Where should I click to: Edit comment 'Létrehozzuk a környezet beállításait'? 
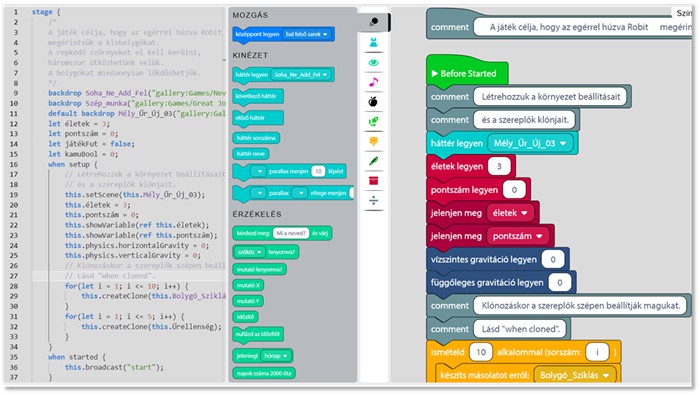click(x=550, y=97)
